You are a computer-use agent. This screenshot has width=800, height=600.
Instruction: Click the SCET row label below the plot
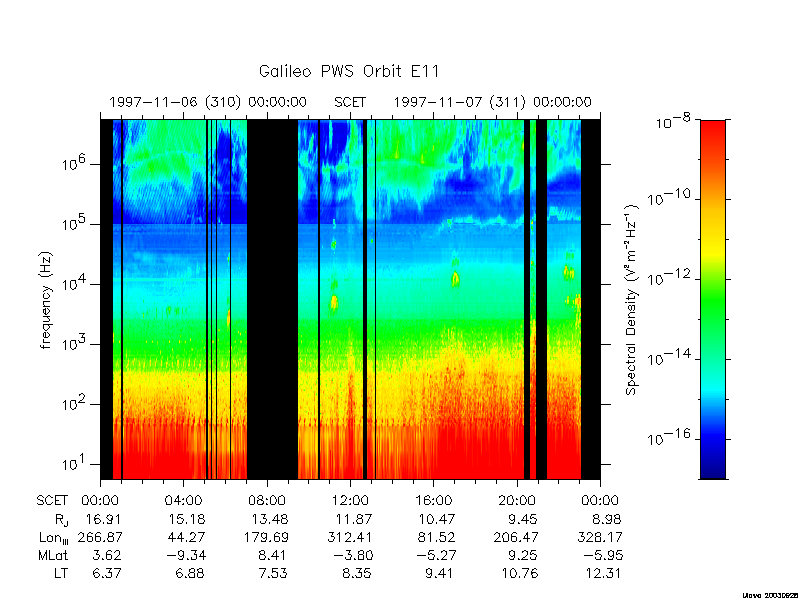[52, 501]
